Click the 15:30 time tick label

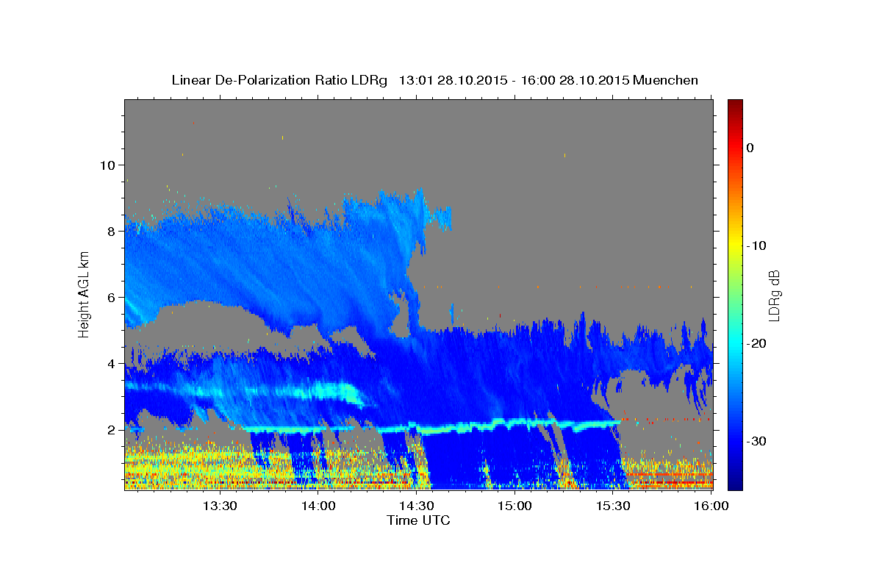tap(613, 506)
